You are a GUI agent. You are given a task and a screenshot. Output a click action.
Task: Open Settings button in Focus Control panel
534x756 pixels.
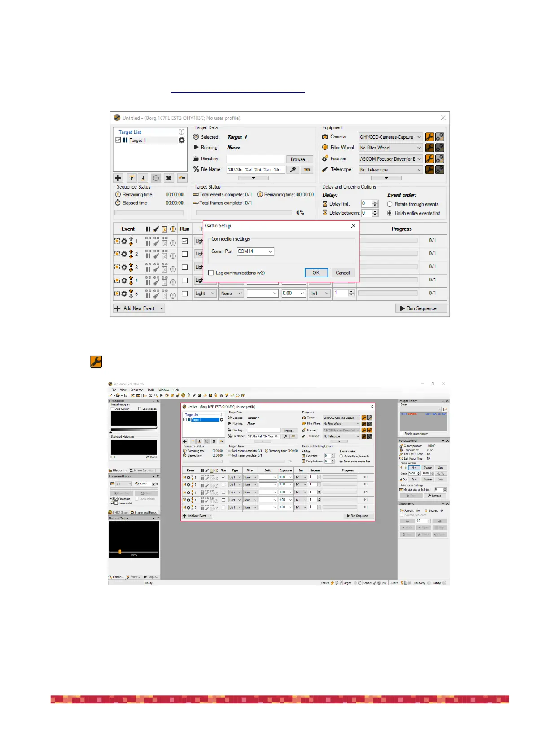pos(434,496)
